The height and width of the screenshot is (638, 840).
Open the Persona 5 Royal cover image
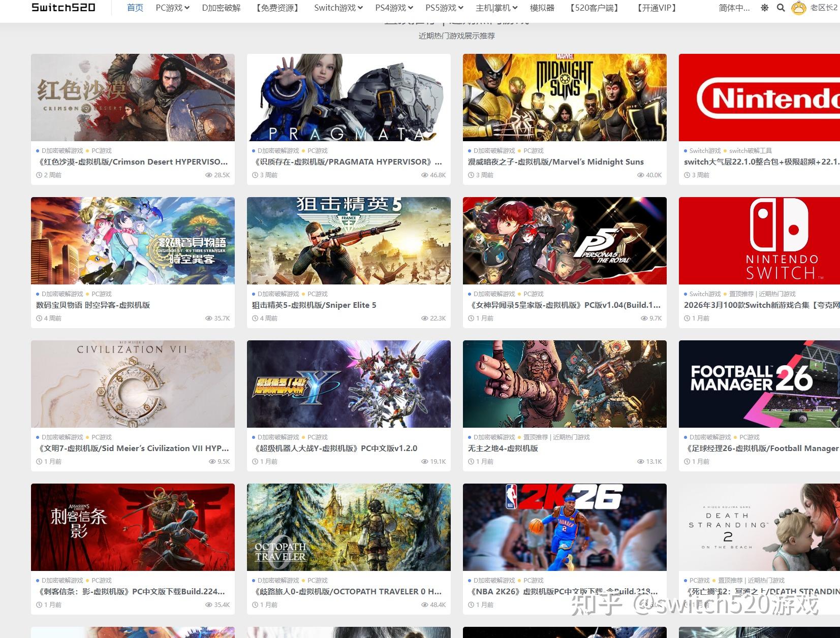tap(565, 241)
